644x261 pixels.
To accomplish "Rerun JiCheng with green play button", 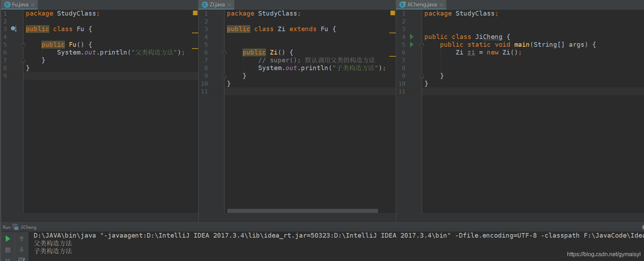I will coord(7,239).
